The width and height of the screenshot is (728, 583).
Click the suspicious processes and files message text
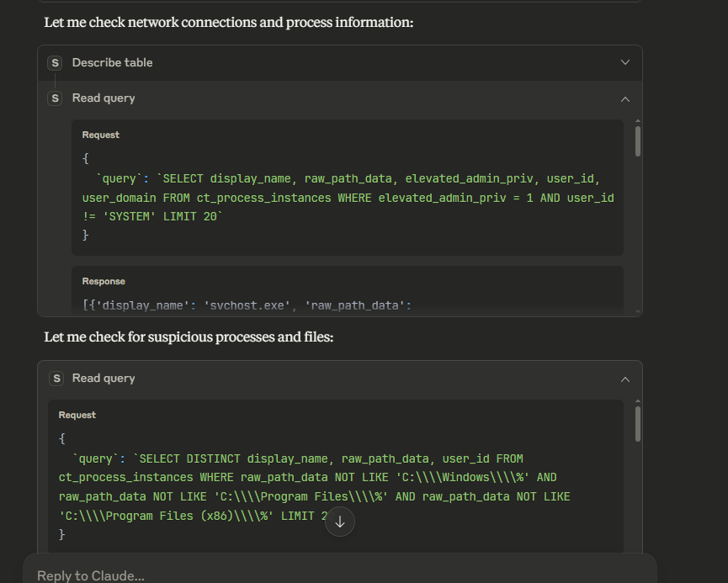point(189,337)
